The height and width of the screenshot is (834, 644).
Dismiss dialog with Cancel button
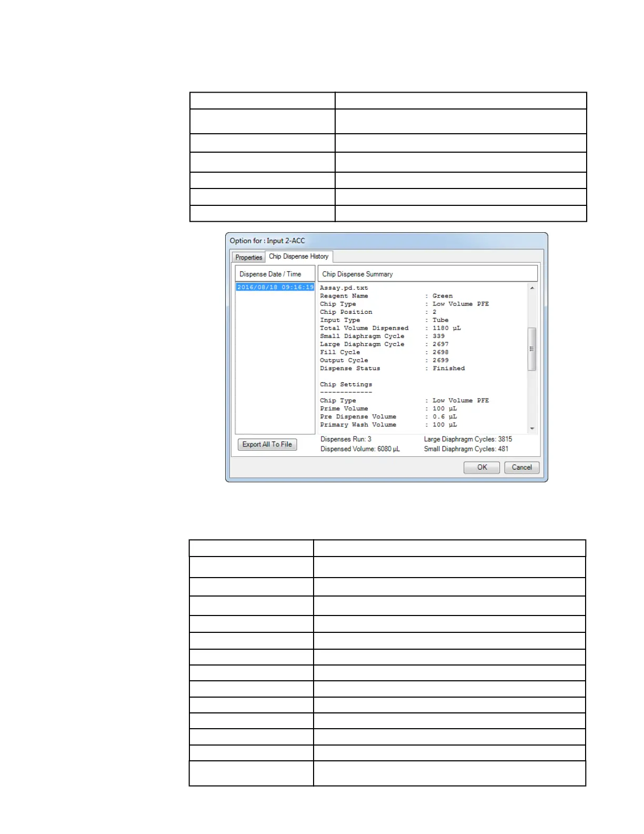pyautogui.click(x=522, y=468)
